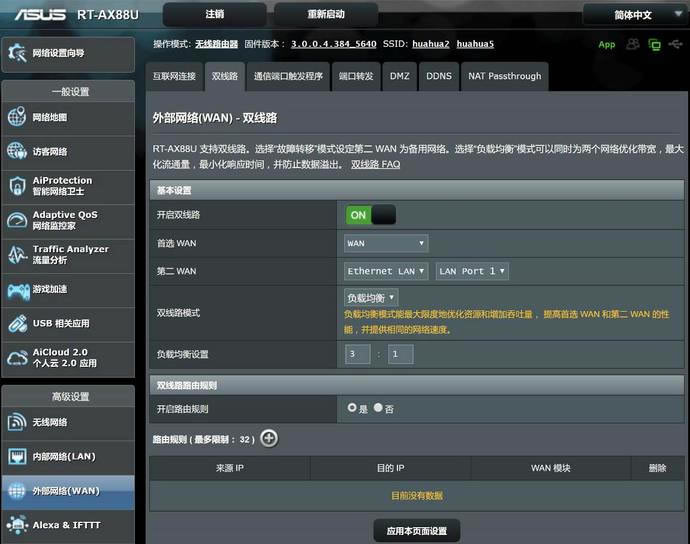
Task: Toggle the Dual WAN (开启双线路) ON switch
Action: point(371,215)
